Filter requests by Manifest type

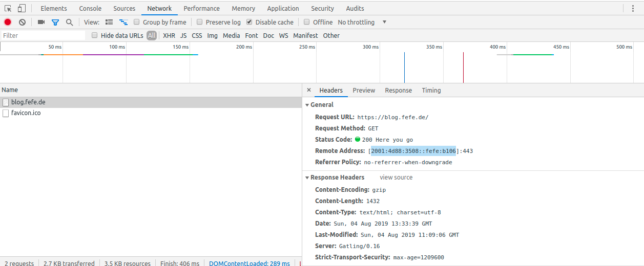[305, 35]
